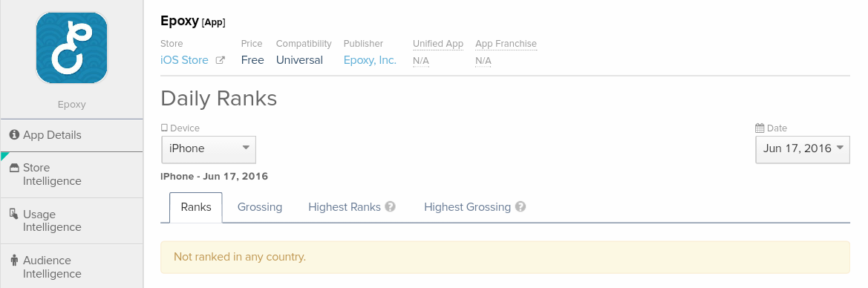Click the help icon beside Highest Ranks
Screen dimensions: 868x288
click(x=391, y=206)
